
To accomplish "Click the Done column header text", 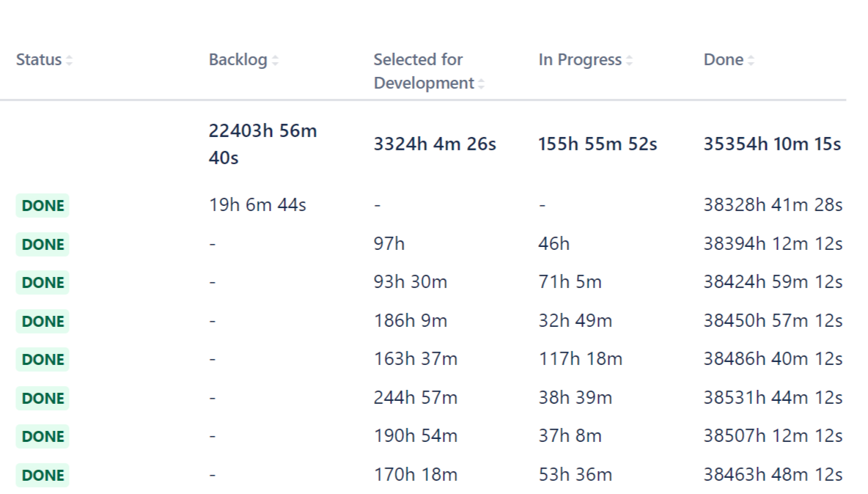I will click(x=723, y=60).
